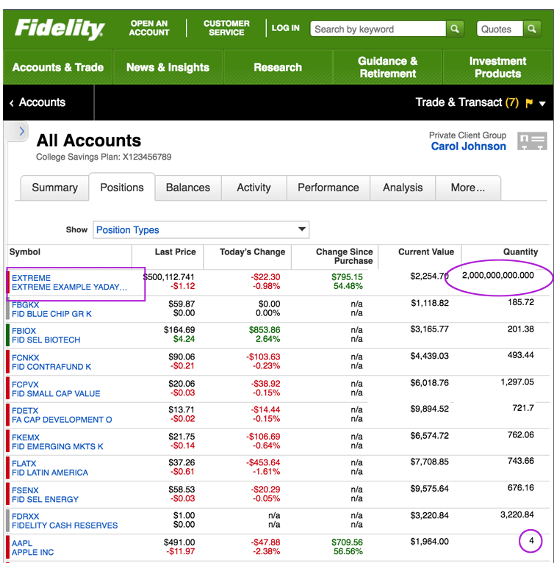Click Open an Account link
Image resolution: width=559 pixels, height=567 pixels.
149,28
